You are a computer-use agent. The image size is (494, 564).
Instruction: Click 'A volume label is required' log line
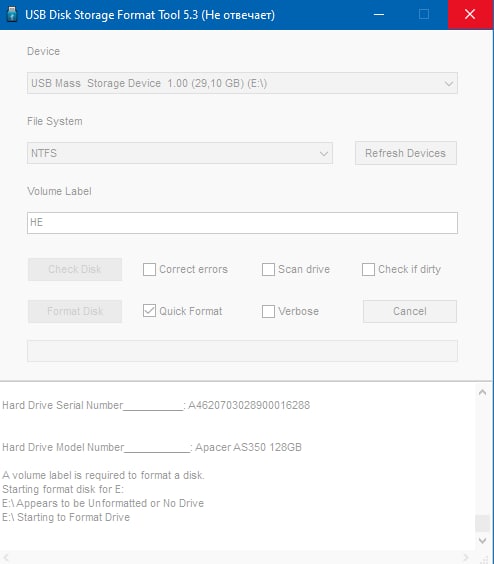tap(103, 476)
